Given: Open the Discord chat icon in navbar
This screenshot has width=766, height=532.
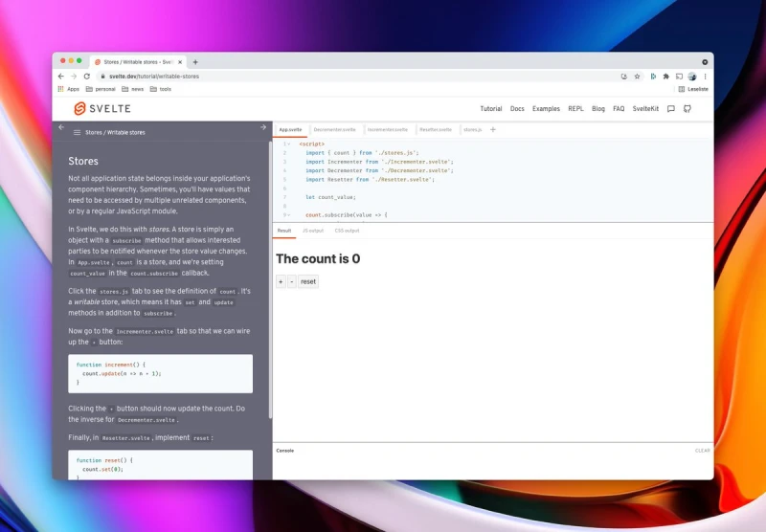Looking at the screenshot, I should click(671, 109).
